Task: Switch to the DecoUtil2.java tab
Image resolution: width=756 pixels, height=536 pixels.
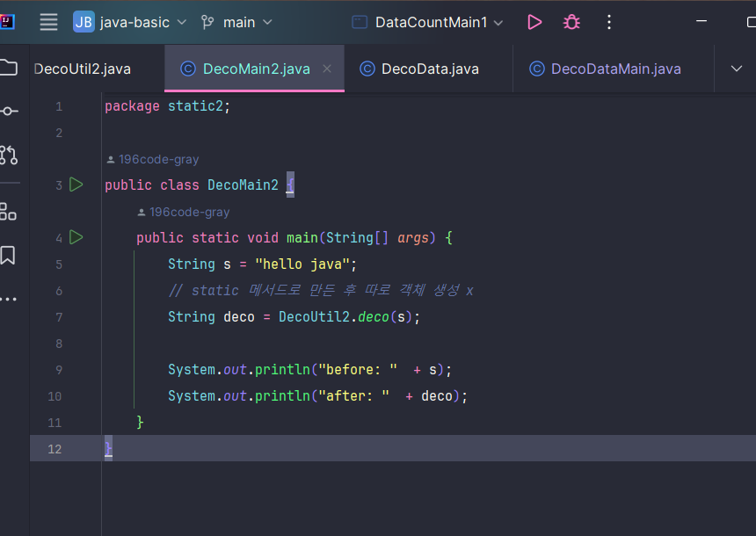Action: 83,69
